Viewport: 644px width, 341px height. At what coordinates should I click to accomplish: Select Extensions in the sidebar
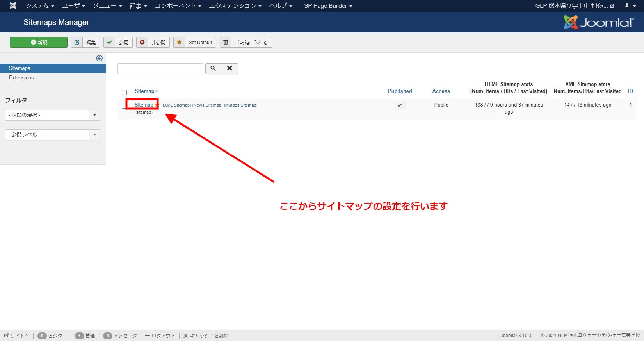click(21, 78)
